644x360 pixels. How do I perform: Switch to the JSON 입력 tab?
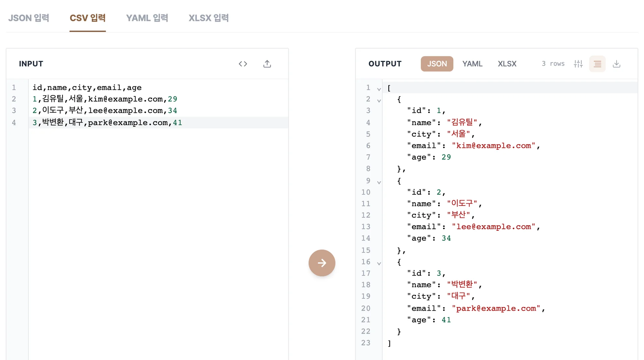[29, 18]
